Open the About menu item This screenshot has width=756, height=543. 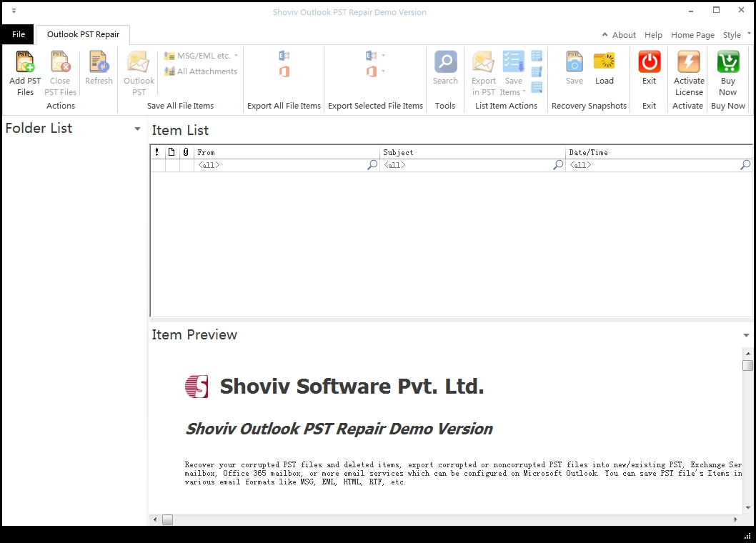point(624,35)
